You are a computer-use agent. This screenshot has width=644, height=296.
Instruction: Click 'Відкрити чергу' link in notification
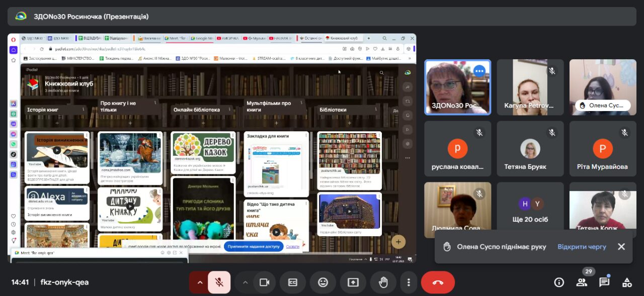582,247
